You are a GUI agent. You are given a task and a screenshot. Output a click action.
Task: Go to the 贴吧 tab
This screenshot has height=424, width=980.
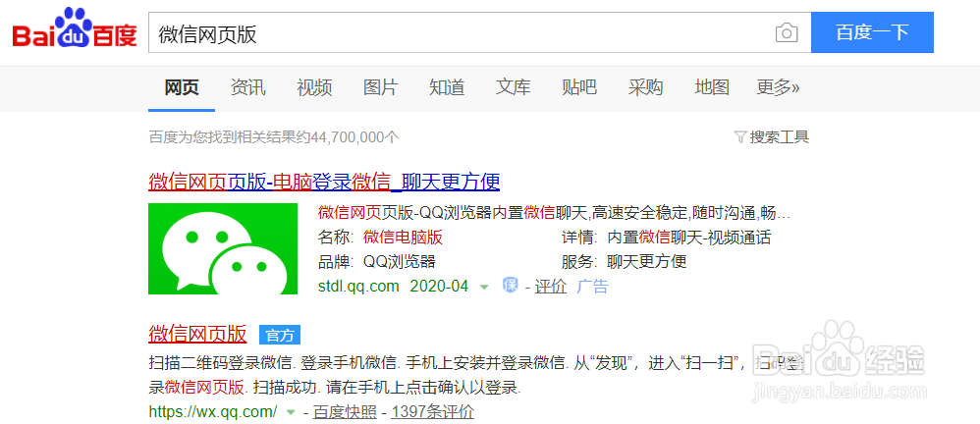point(579,87)
